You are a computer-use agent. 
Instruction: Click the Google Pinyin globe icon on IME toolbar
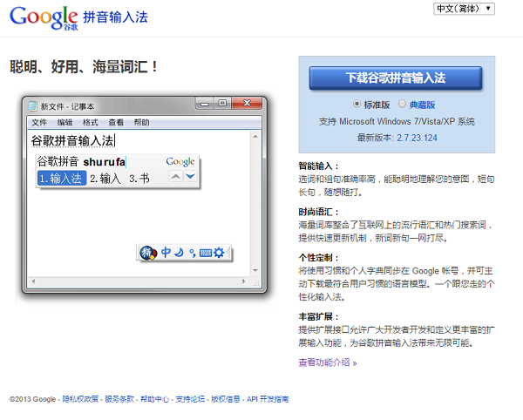click(x=148, y=253)
